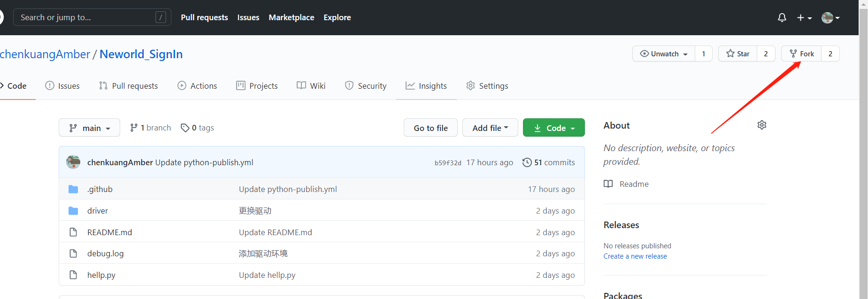Viewport: 868px width, 299px height.
Task: Open the Add file dropdown
Action: [490, 128]
